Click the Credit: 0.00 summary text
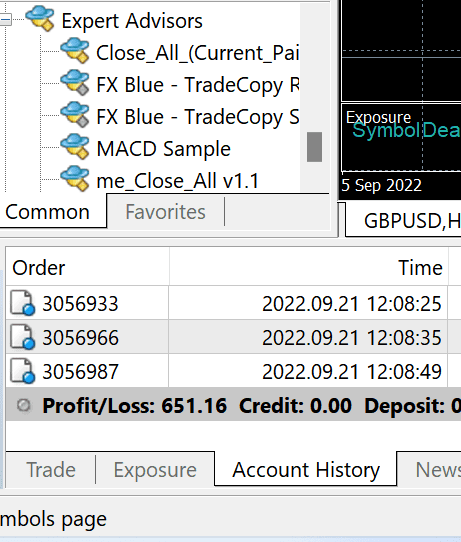 point(295,405)
